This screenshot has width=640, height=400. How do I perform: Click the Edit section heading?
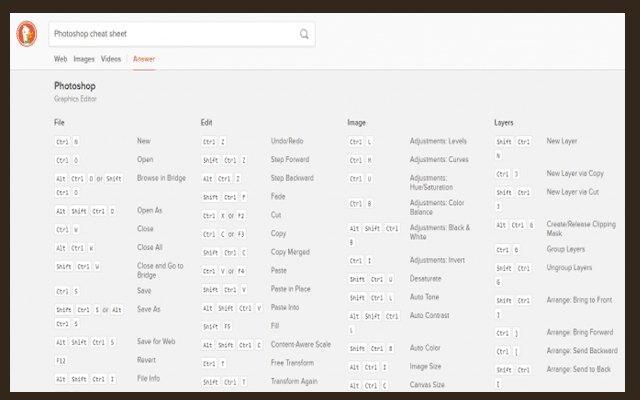(206, 123)
